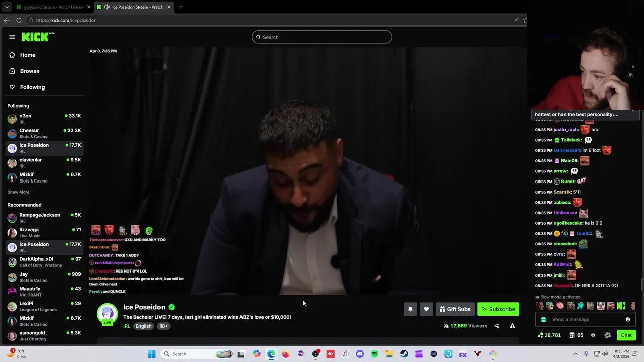The width and height of the screenshot is (644, 362).
Task: Open Steam from taskbar
Action: 404,354
